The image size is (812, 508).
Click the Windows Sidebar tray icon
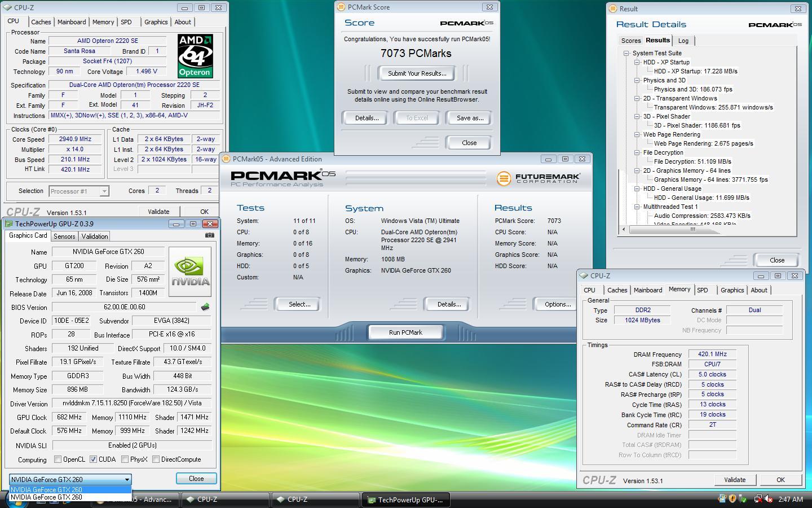point(722,499)
